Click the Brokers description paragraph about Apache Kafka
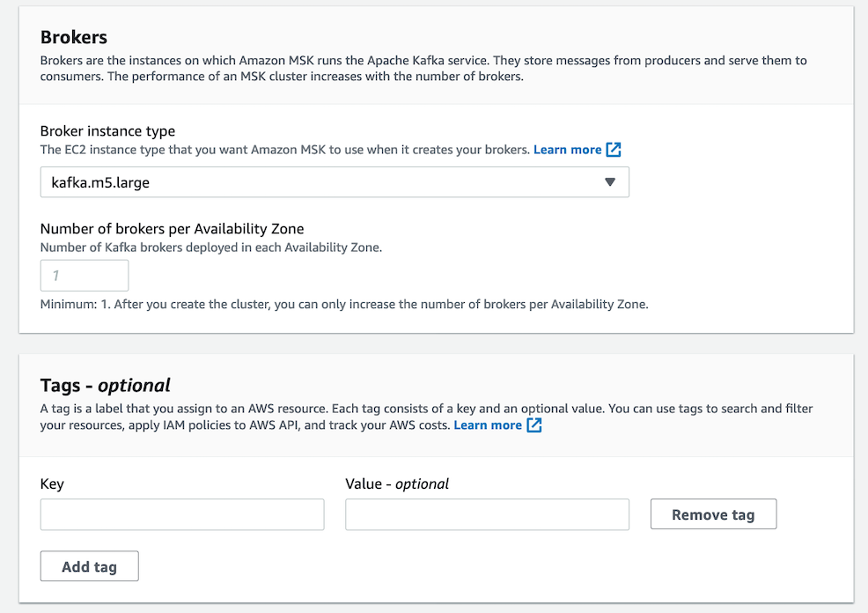 point(423,68)
